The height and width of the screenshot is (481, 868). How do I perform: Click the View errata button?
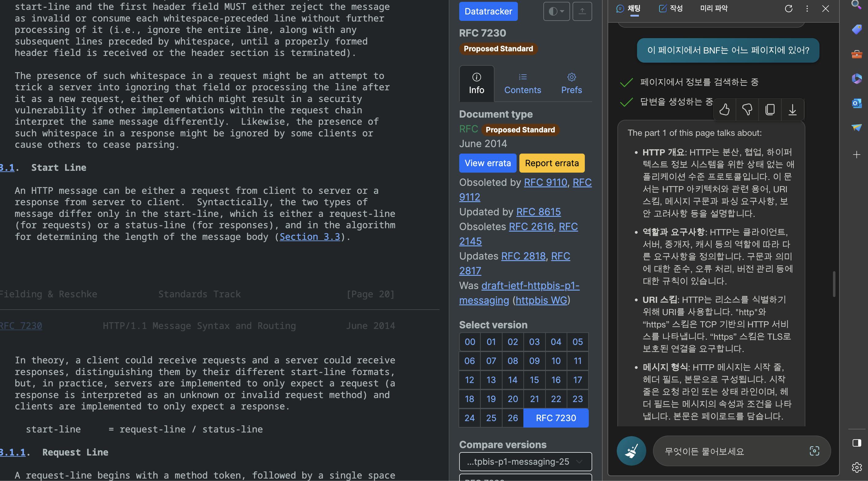pos(487,163)
